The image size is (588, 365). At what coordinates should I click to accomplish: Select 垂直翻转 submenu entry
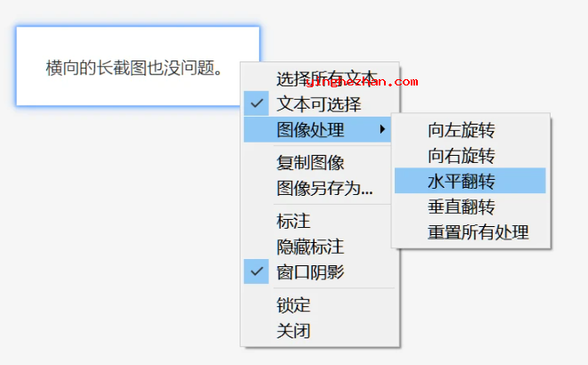(470, 207)
